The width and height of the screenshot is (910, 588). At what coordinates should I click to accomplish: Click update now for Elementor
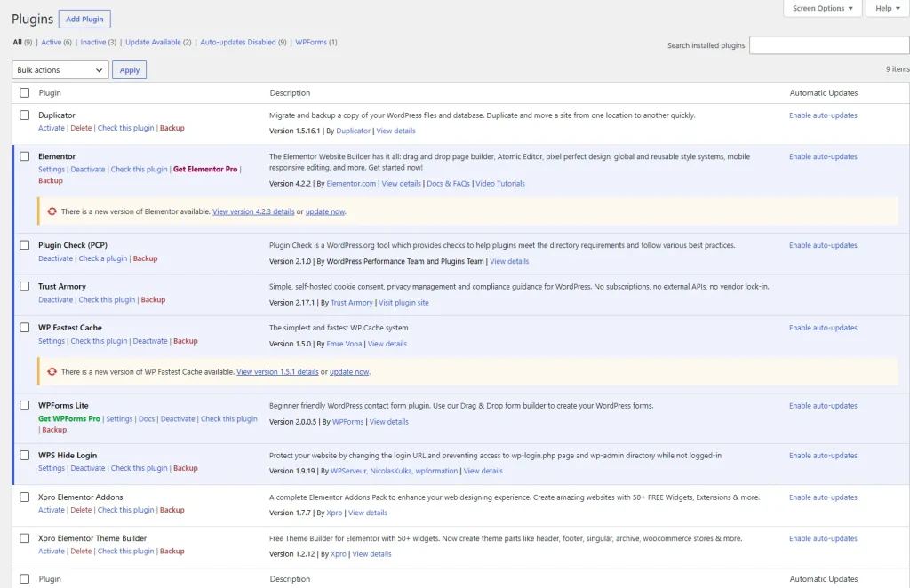click(x=325, y=211)
